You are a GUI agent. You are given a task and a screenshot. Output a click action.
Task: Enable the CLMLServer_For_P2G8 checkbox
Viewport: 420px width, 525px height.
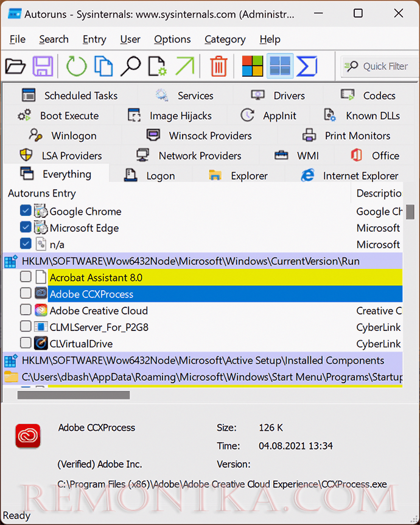tap(26, 326)
